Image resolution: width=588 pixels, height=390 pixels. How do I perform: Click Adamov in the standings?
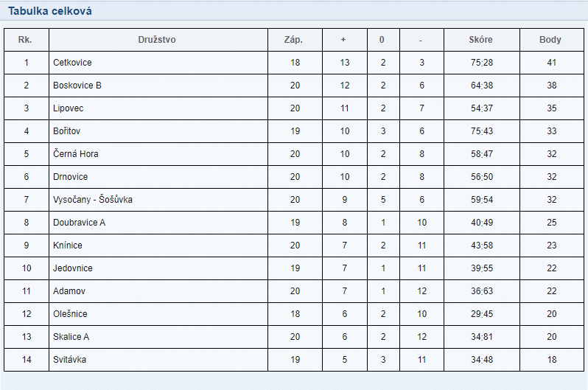(x=69, y=291)
